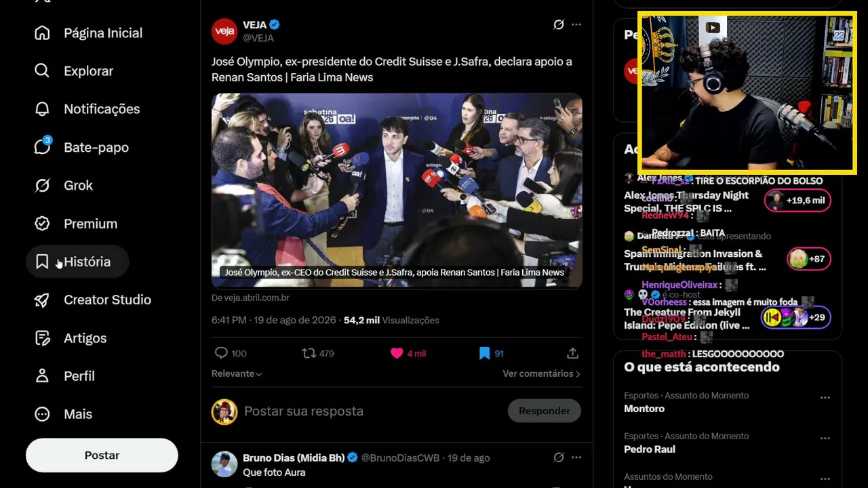Open the José Olympio article image
The height and width of the screenshot is (488, 868).
(397, 190)
